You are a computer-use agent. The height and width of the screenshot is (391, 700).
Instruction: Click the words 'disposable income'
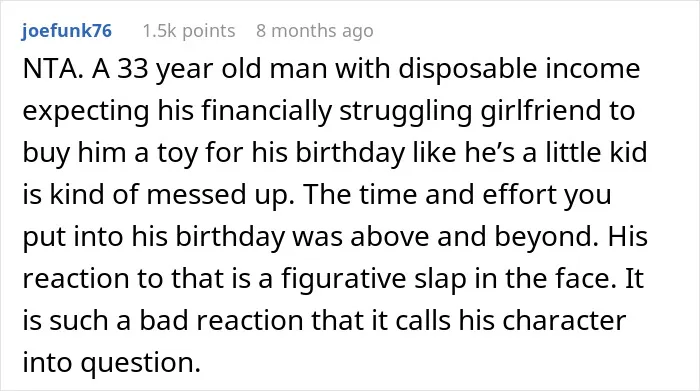tap(519, 69)
